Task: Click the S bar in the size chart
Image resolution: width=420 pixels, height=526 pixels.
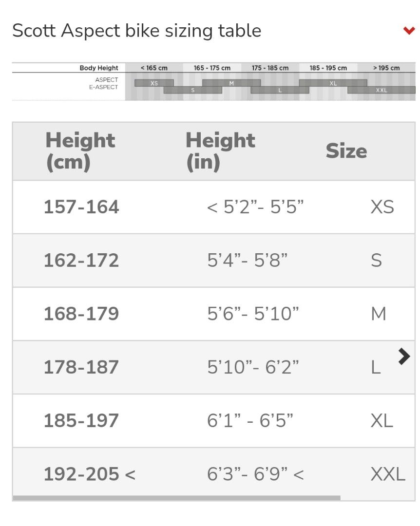Action: pos(193,90)
